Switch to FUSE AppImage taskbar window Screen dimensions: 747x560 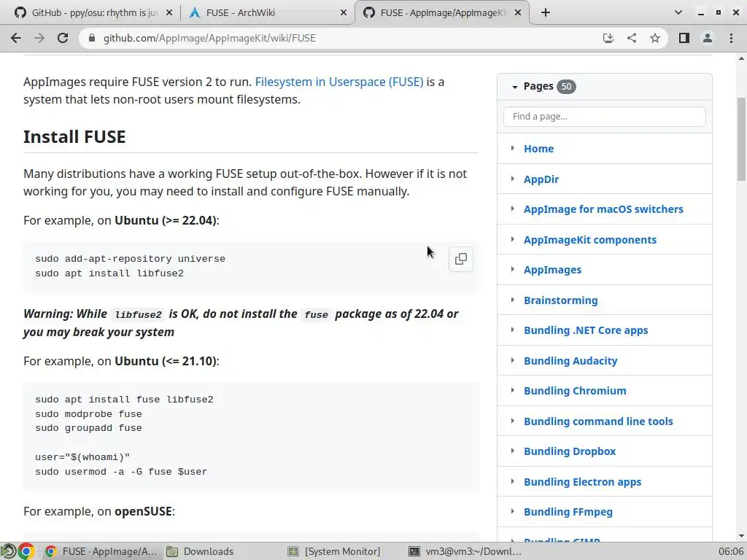[x=101, y=551]
